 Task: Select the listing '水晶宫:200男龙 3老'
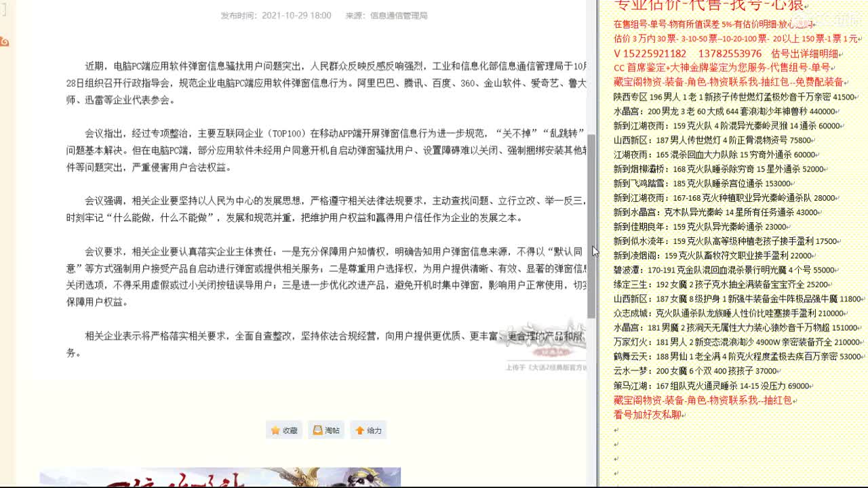(725, 111)
